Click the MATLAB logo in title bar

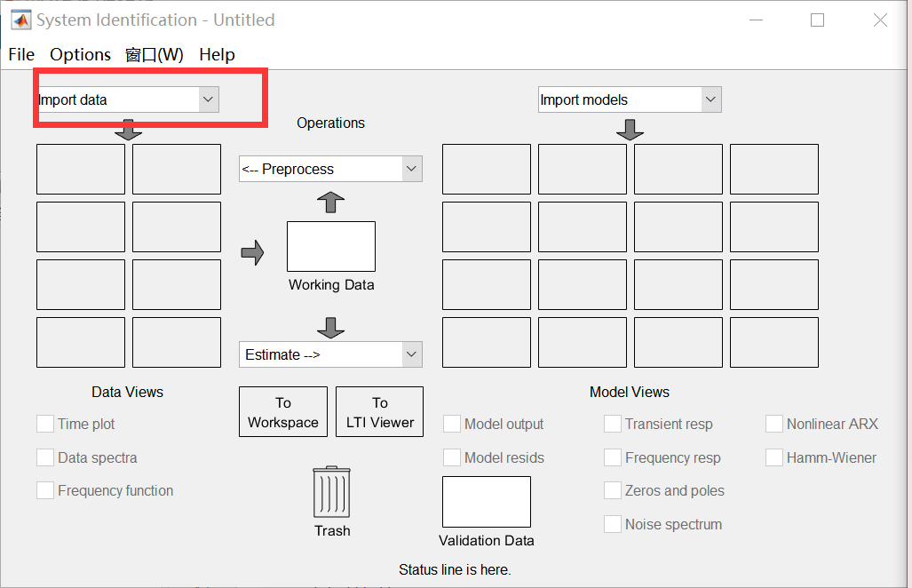20,20
